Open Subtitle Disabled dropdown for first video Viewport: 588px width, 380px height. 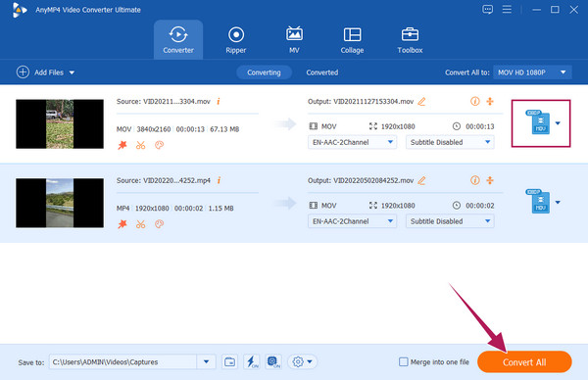pos(450,142)
